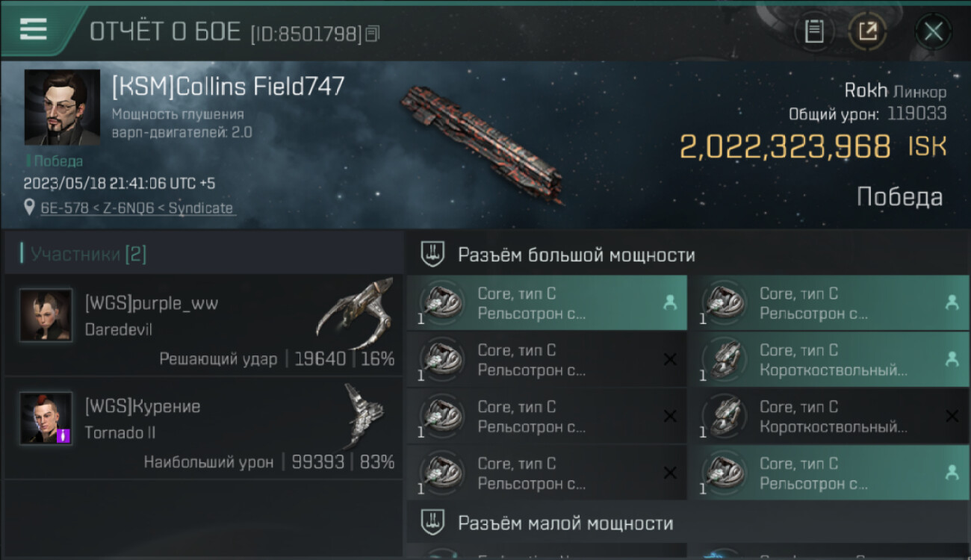This screenshot has height=560, width=971.
Task: Close the battle report window
Action: click(934, 31)
